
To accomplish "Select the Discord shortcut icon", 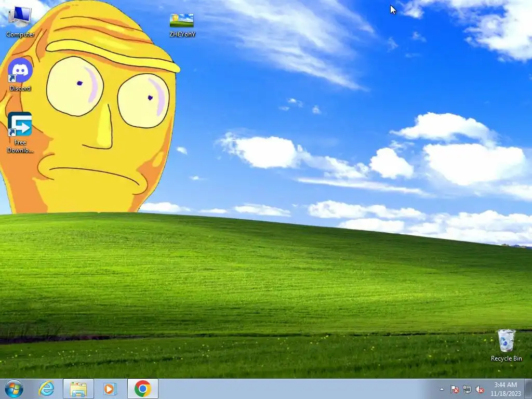I will (20, 75).
